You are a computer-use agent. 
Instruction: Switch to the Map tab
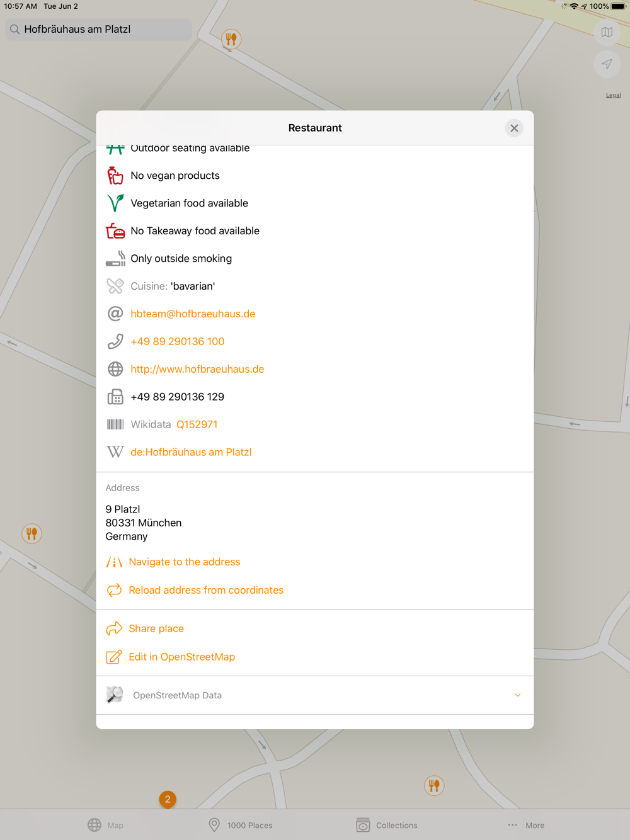(105, 825)
